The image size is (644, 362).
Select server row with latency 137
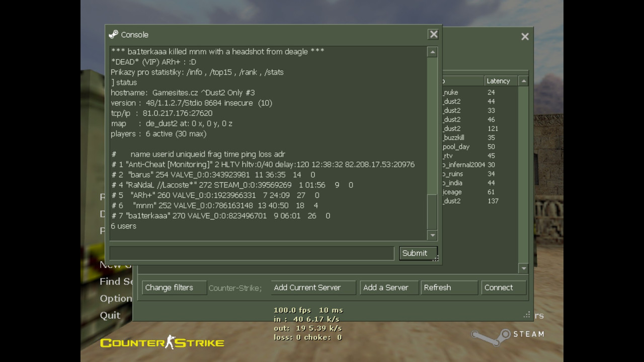(x=479, y=201)
